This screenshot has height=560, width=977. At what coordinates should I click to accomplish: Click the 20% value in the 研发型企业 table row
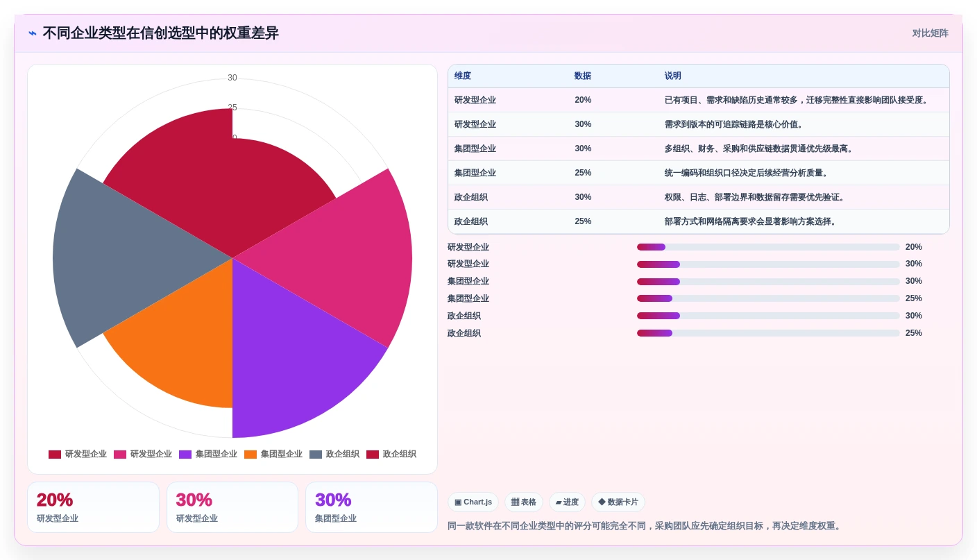tap(583, 101)
